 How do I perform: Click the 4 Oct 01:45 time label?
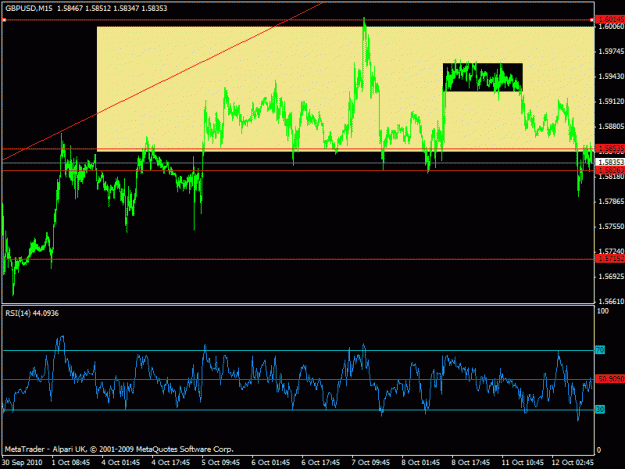click(x=120, y=462)
